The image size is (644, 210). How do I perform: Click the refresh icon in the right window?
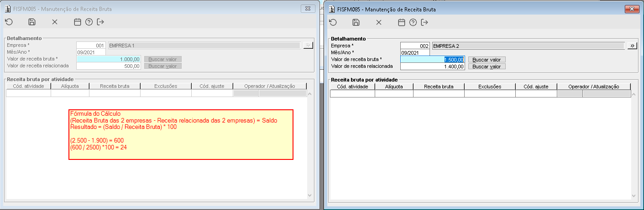tap(333, 22)
